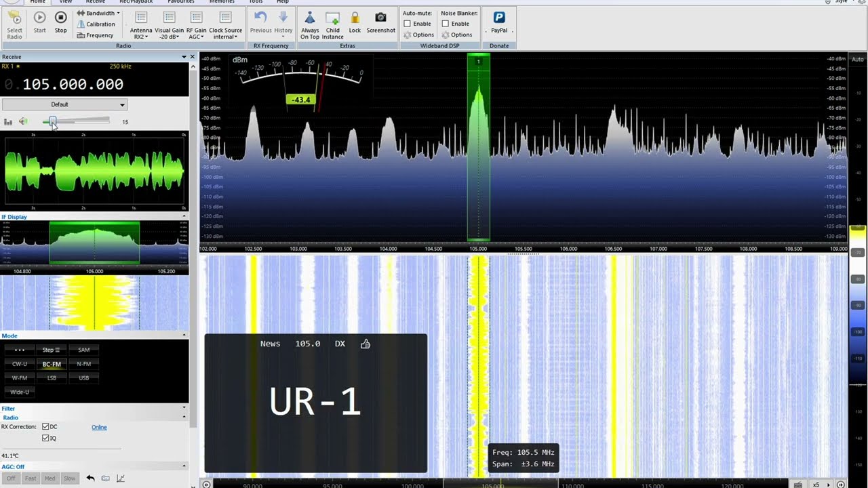The width and height of the screenshot is (868, 488).
Task: Click the Online link
Action: [99, 427]
